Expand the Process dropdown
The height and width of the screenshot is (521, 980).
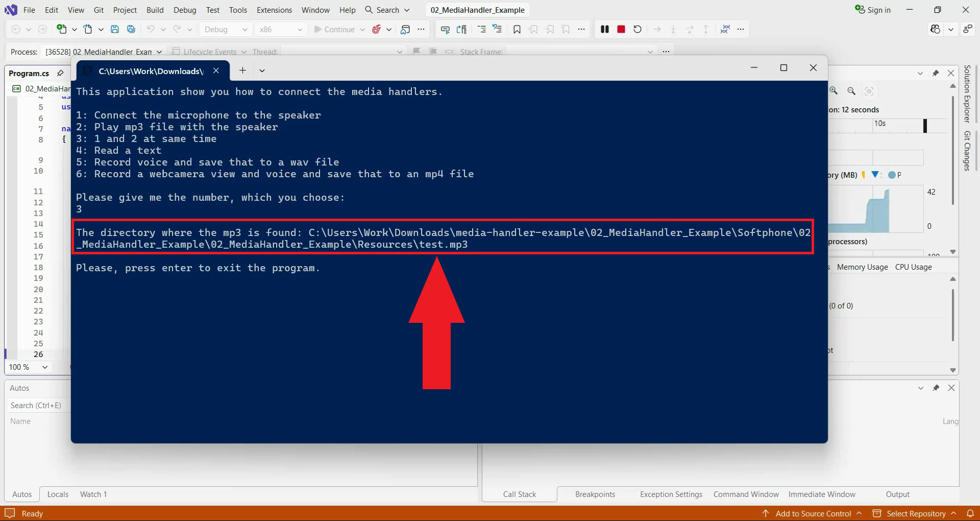tap(159, 52)
